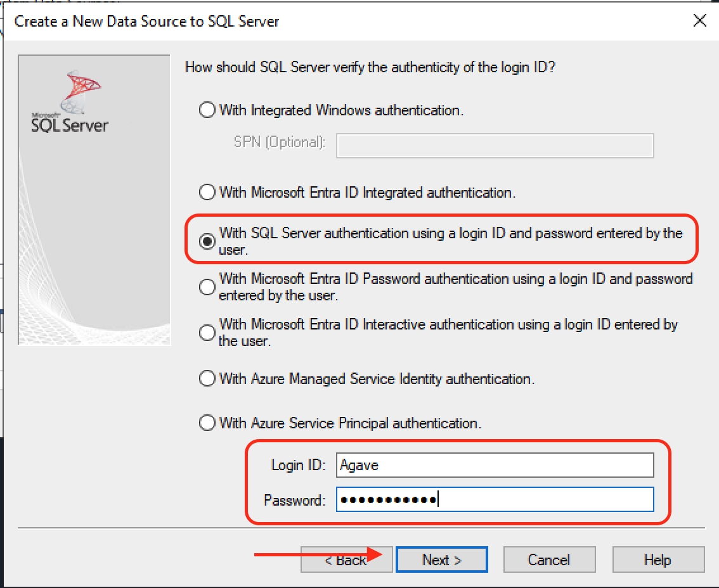Focus the Password input field

coord(495,499)
